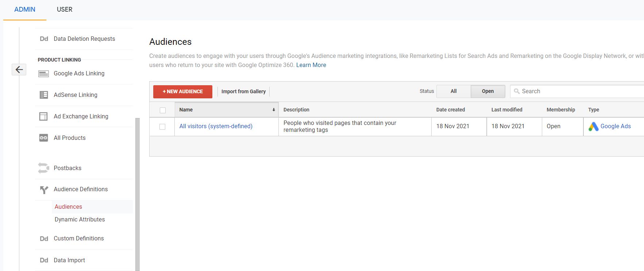Image resolution: width=644 pixels, height=271 pixels.
Task: Click the Open membership cell
Action: 562,126
